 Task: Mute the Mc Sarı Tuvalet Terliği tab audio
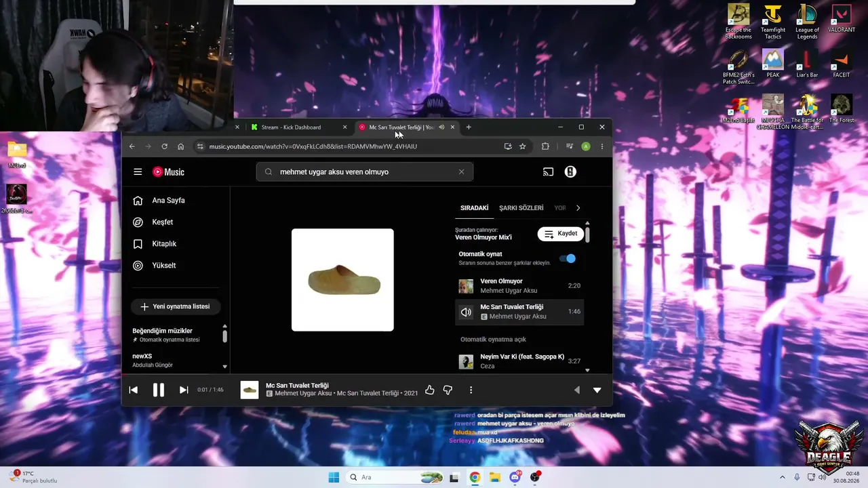tap(441, 127)
